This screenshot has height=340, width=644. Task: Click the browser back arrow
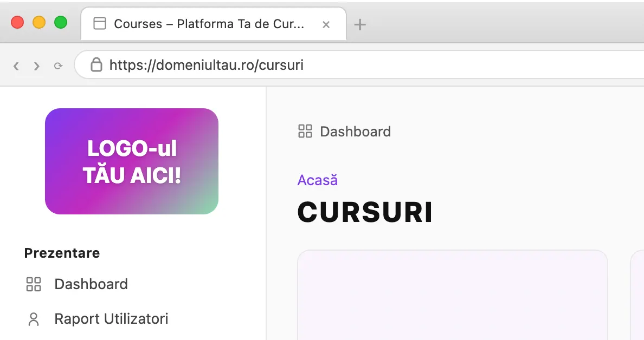(16, 66)
